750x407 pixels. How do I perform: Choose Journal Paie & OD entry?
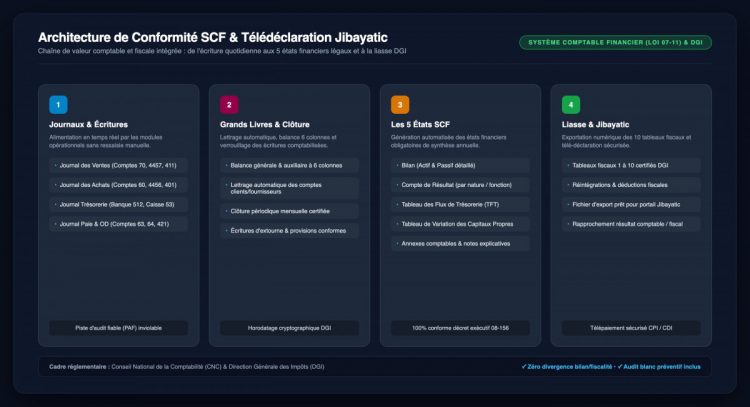[119, 224]
